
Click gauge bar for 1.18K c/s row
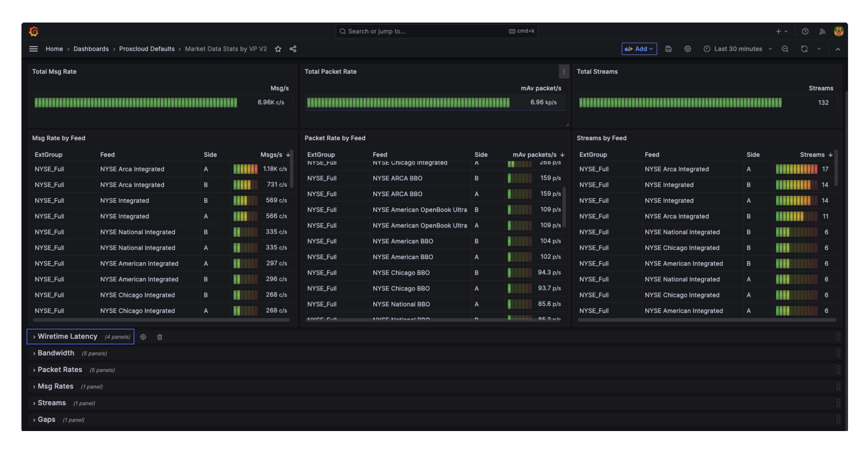(x=245, y=169)
